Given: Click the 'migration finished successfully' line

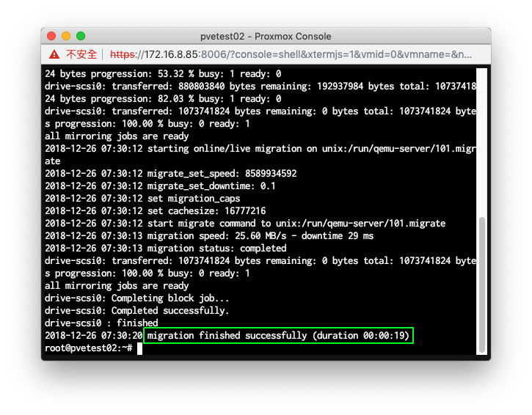Looking at the screenshot, I should (x=279, y=336).
